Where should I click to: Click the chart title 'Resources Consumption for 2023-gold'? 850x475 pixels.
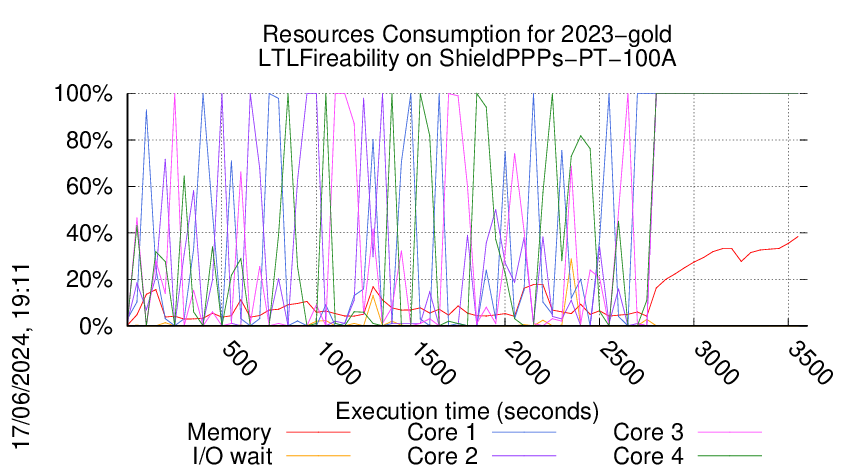[x=467, y=34]
